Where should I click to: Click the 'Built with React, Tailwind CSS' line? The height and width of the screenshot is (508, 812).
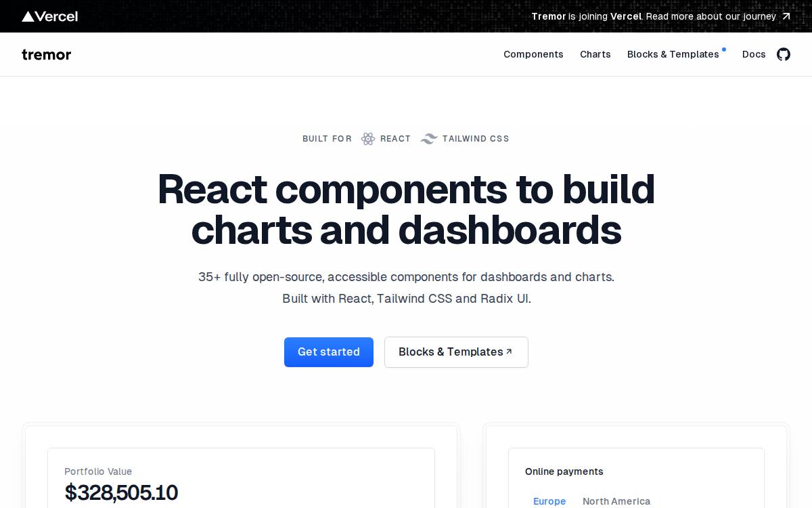click(x=406, y=299)
